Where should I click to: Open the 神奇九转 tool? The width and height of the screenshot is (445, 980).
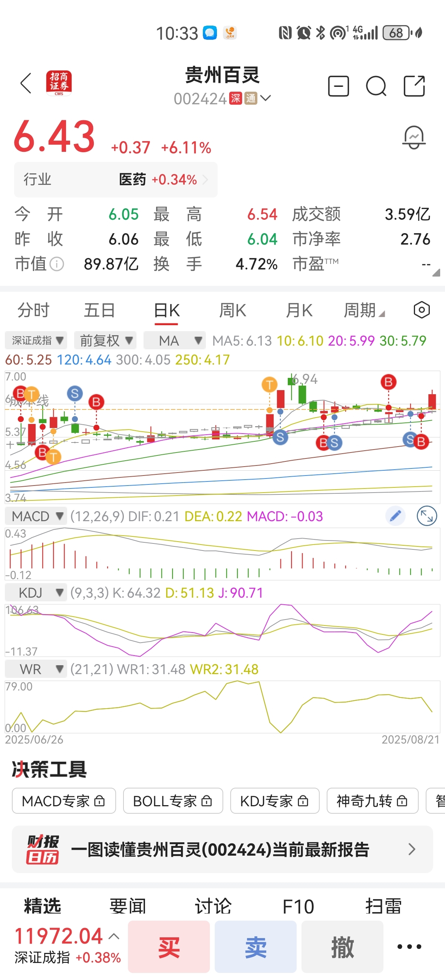372,801
